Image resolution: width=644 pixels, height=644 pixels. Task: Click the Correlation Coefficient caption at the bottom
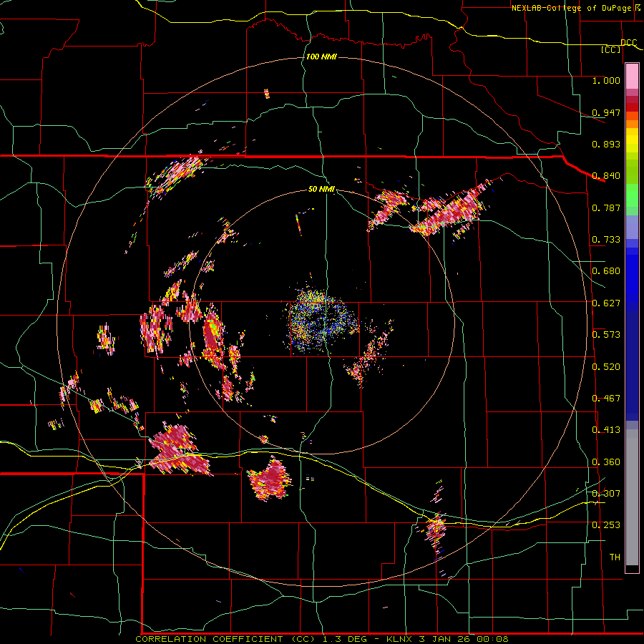(x=321, y=639)
